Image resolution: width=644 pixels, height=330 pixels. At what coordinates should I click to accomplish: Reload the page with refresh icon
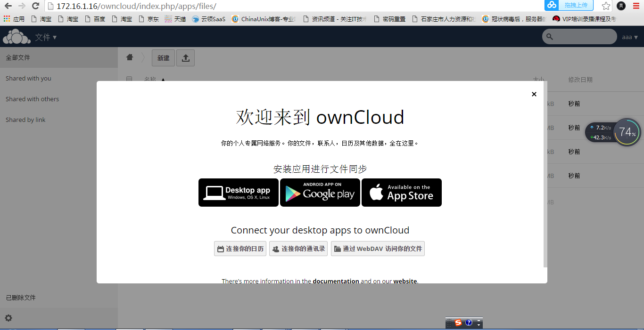pyautogui.click(x=35, y=6)
